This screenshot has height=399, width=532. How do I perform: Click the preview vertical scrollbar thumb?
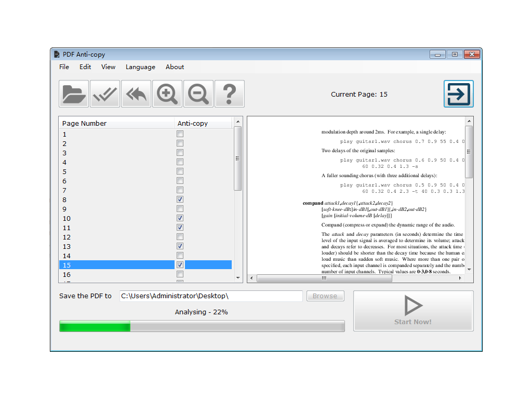pyautogui.click(x=469, y=152)
